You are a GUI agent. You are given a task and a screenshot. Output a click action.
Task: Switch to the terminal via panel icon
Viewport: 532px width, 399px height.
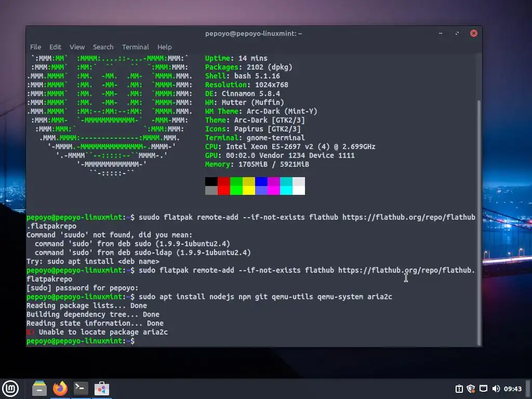(x=81, y=389)
